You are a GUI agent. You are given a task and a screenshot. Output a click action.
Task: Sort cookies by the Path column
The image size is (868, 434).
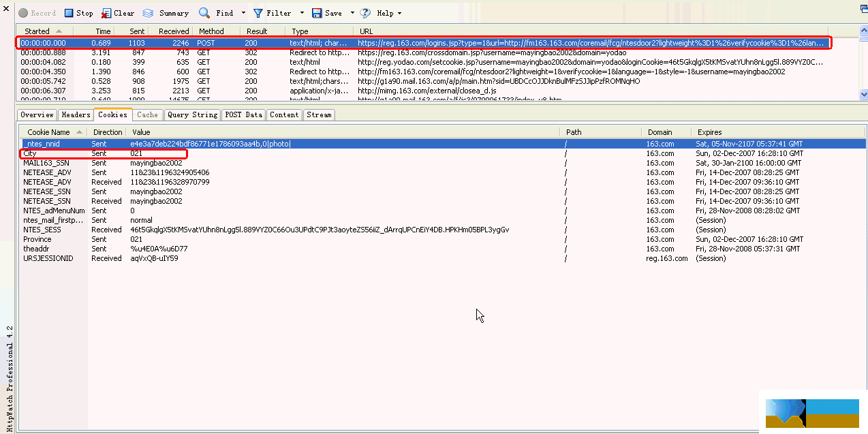[601, 132]
